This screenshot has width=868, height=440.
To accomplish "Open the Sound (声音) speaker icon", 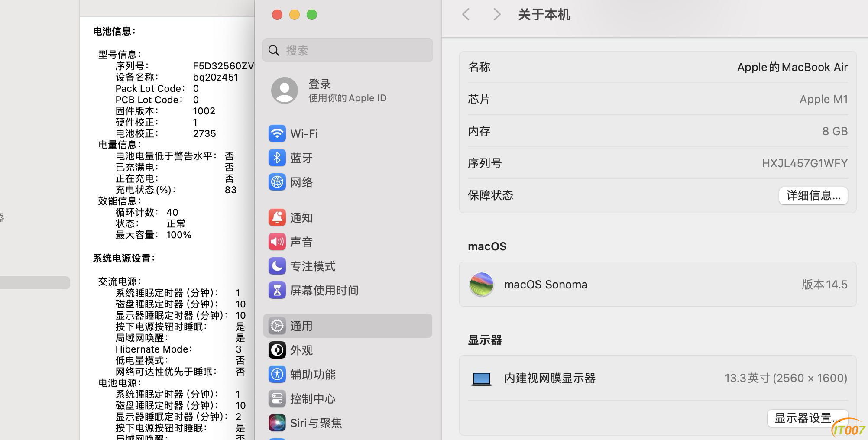I will [x=277, y=242].
